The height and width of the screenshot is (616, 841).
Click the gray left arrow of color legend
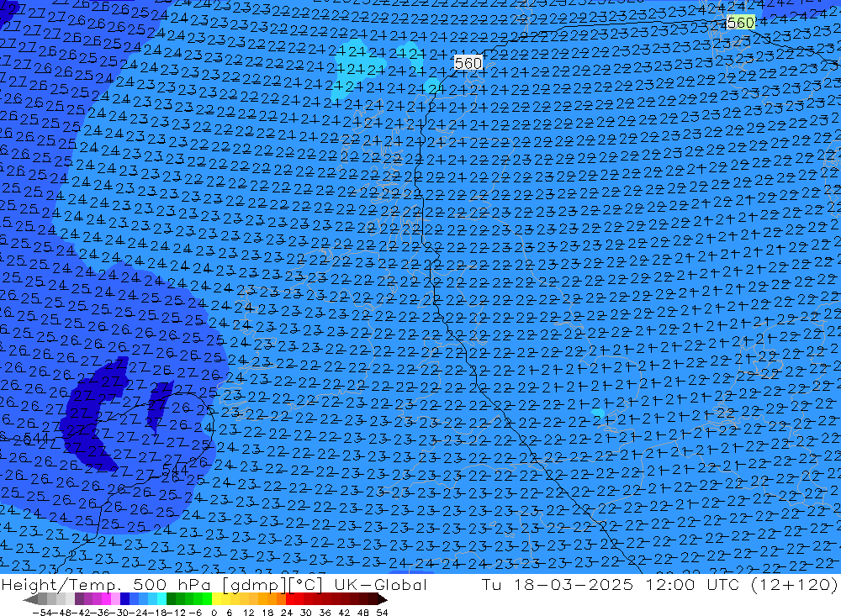click(x=30, y=600)
